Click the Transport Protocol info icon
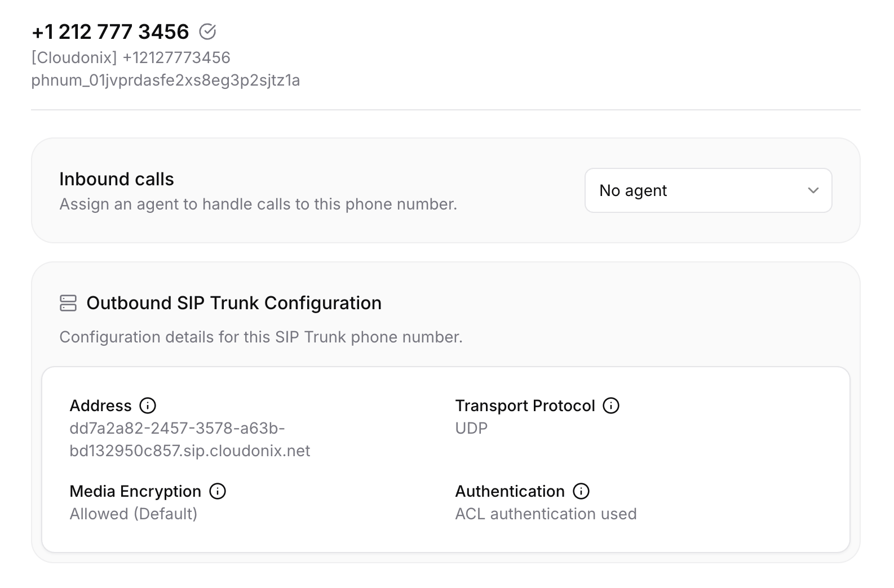The image size is (894, 588). point(611,406)
